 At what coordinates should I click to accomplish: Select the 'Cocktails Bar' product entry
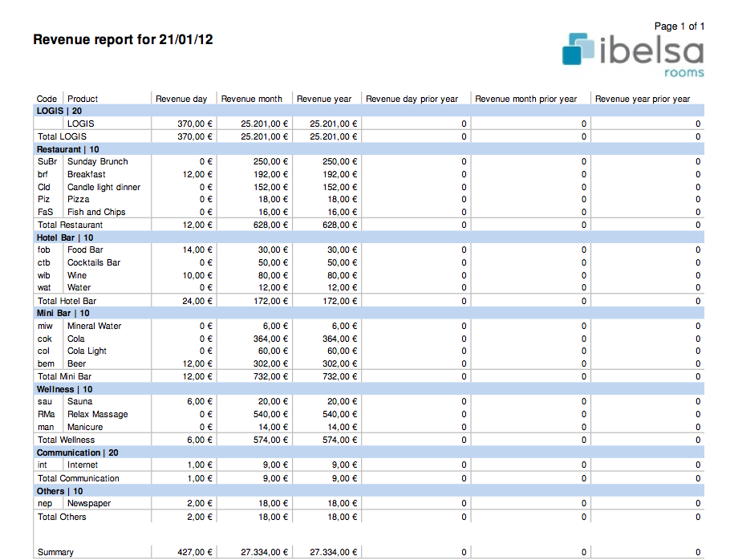(x=94, y=262)
